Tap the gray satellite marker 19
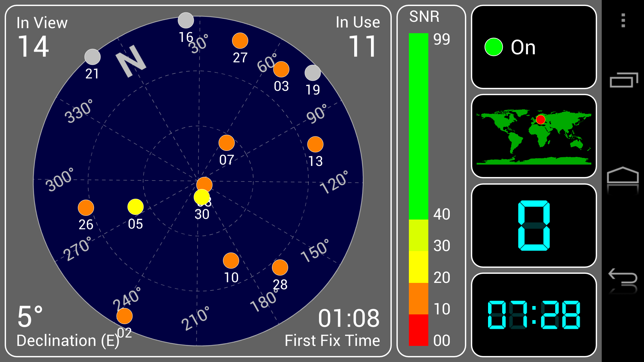This screenshot has width=644, height=362. coord(313,73)
